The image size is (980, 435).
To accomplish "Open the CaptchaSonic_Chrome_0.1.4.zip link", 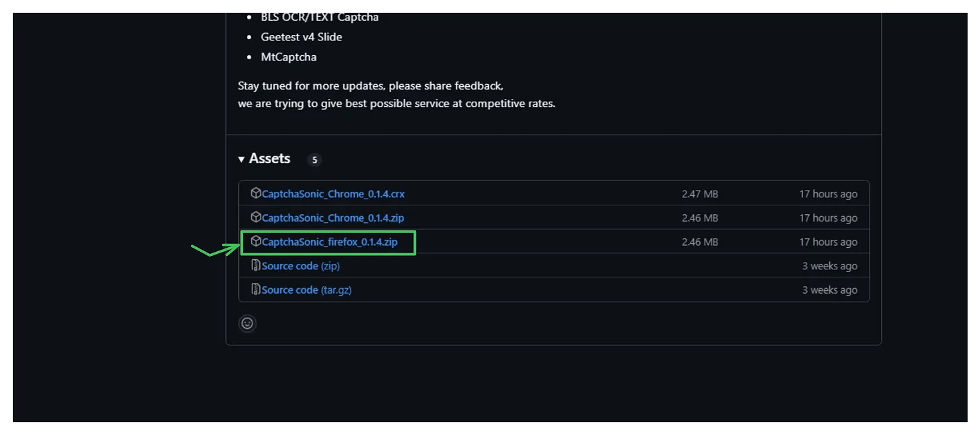I will [332, 218].
